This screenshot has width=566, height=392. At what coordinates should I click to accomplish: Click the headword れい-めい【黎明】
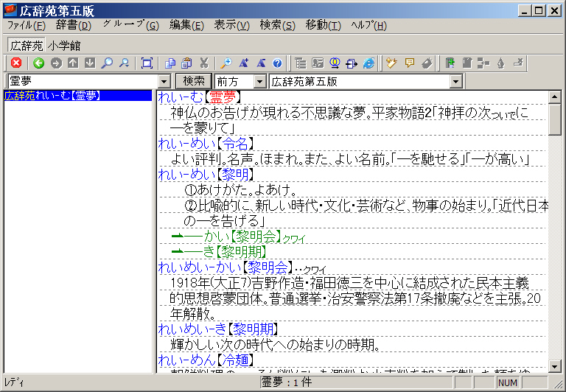coord(206,175)
